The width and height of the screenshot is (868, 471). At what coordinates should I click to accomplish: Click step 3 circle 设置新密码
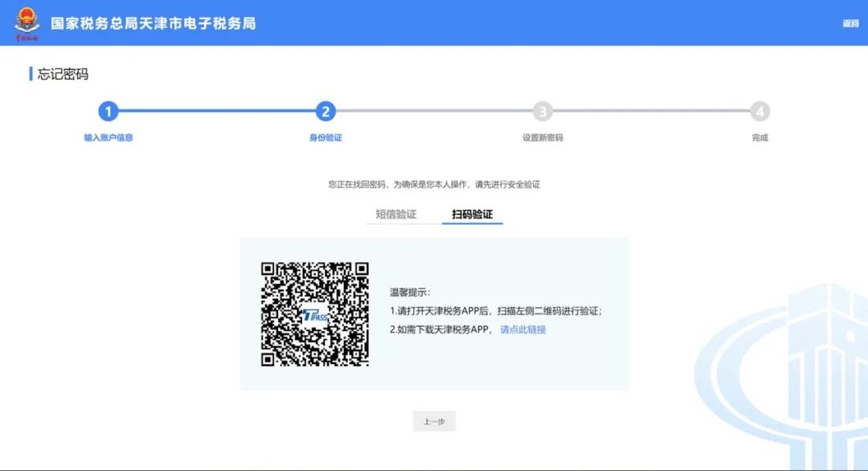(x=542, y=111)
